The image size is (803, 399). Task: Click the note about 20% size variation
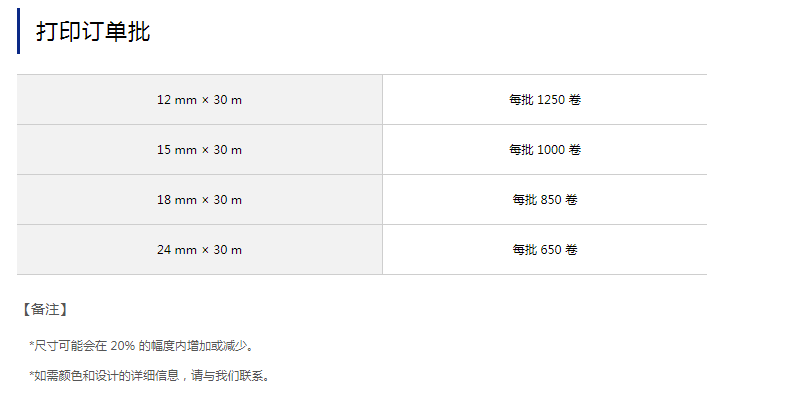(x=141, y=346)
